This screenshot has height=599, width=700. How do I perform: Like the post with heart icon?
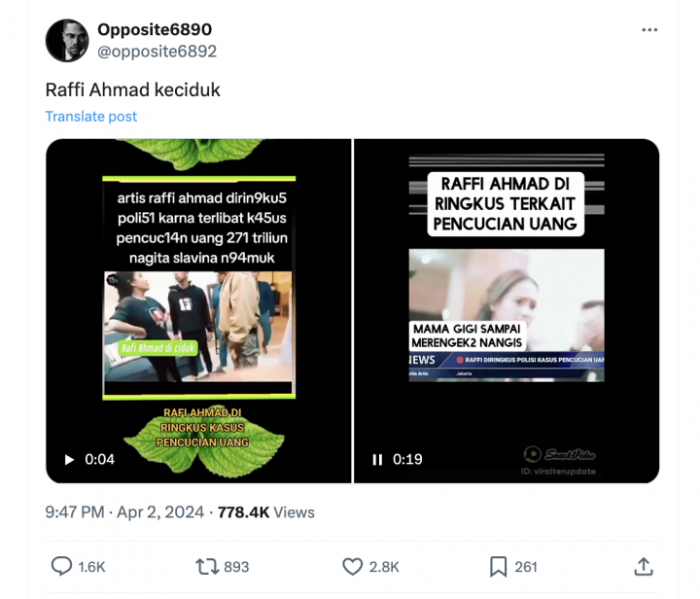353,567
